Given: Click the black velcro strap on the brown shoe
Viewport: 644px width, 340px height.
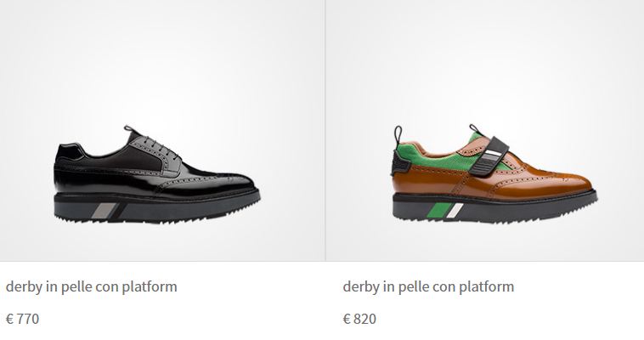Looking at the screenshot, I should click(490, 156).
